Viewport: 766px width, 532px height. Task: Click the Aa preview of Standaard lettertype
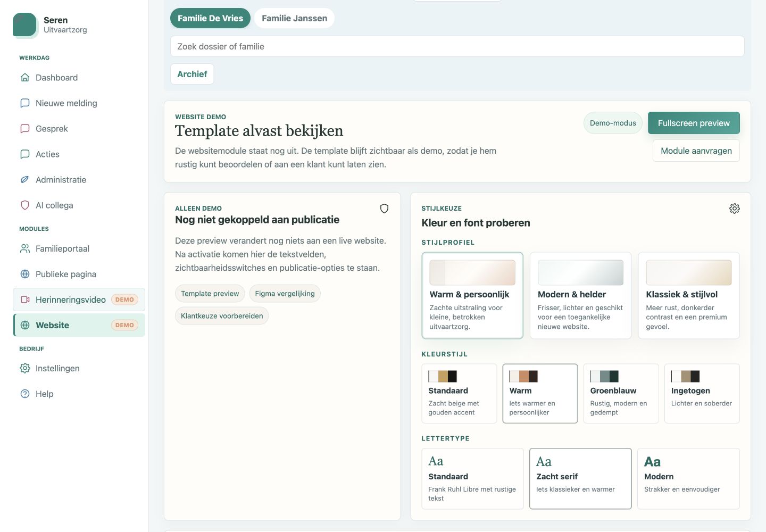click(x=436, y=461)
